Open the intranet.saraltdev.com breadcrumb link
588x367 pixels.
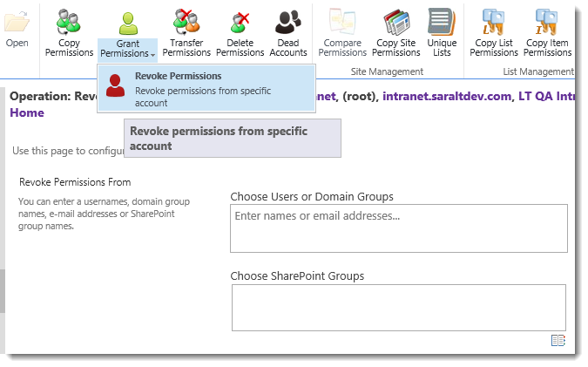pyautogui.click(x=447, y=97)
